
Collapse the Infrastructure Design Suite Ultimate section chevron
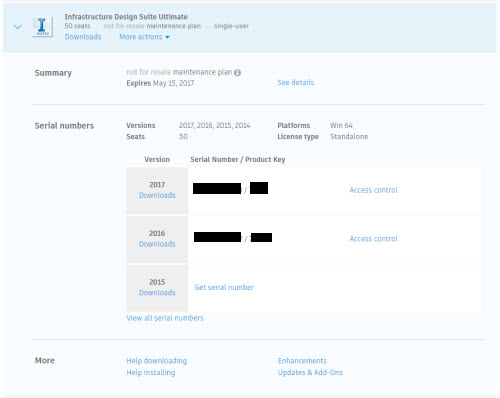coord(18,27)
